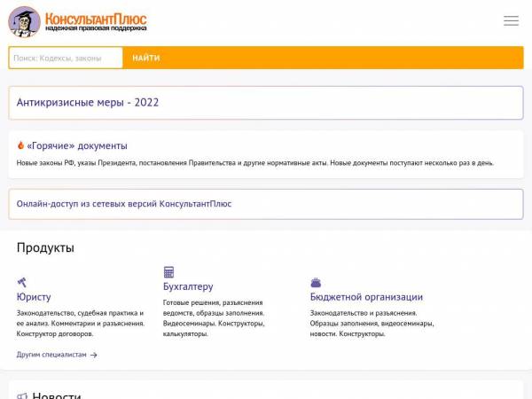Click the megaphone icon beside Новости
This screenshot has height=399, width=532.
(22, 395)
